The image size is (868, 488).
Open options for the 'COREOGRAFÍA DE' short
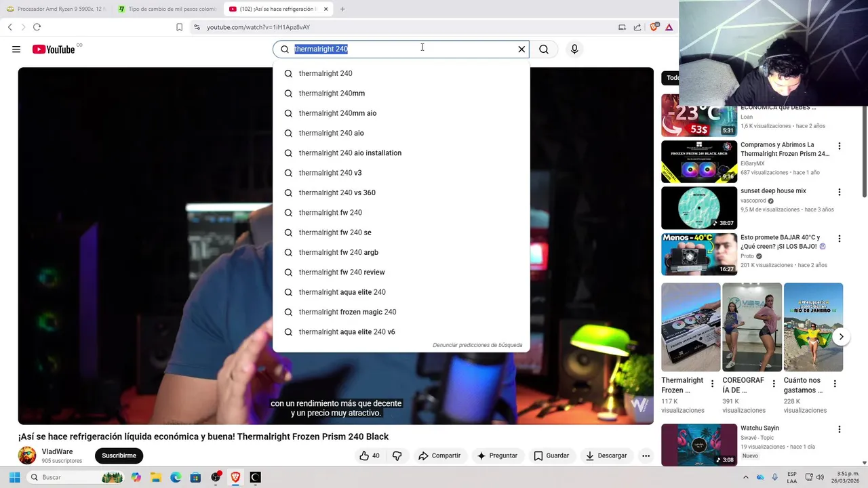(773, 384)
